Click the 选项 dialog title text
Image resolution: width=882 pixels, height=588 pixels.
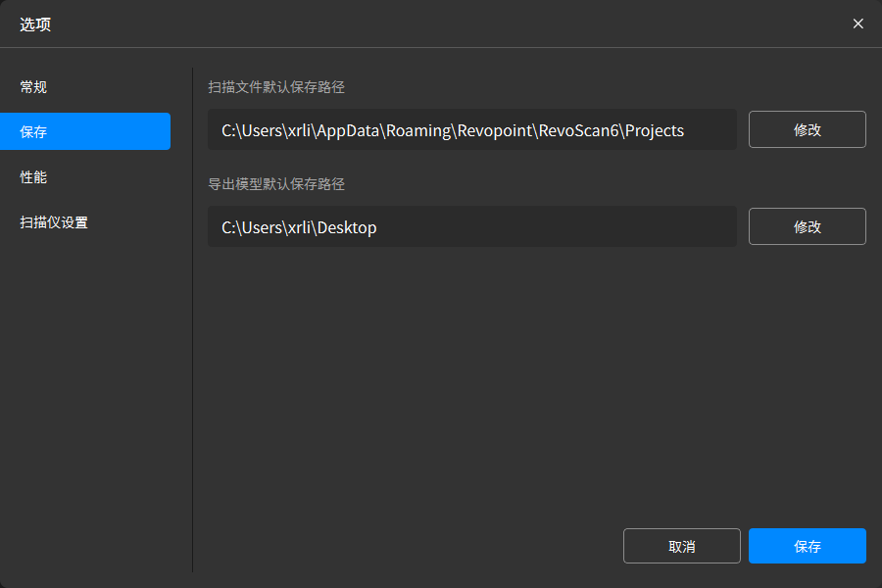pyautogui.click(x=35, y=24)
